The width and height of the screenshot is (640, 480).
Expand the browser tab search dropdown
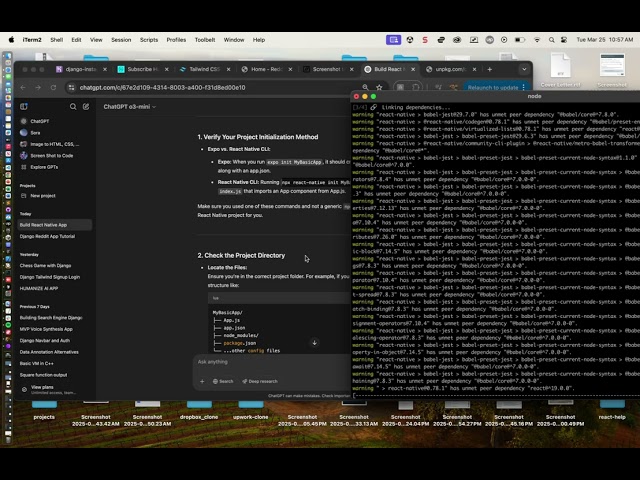tap(524, 69)
